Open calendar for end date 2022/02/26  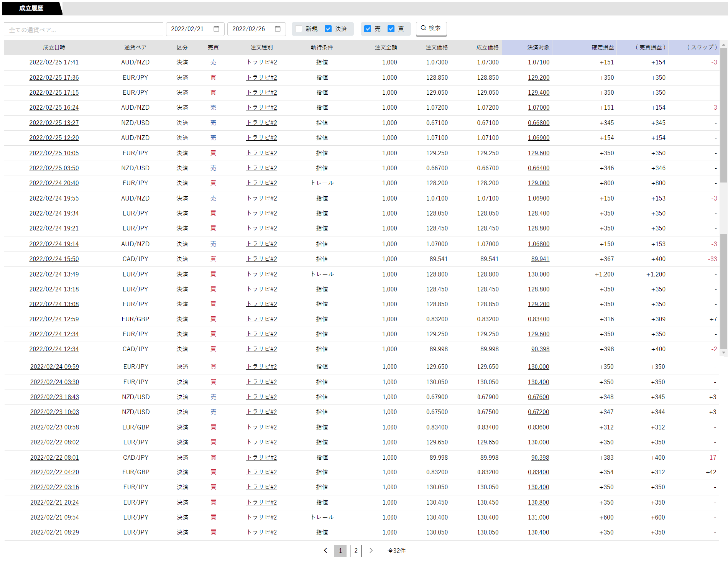278,29
